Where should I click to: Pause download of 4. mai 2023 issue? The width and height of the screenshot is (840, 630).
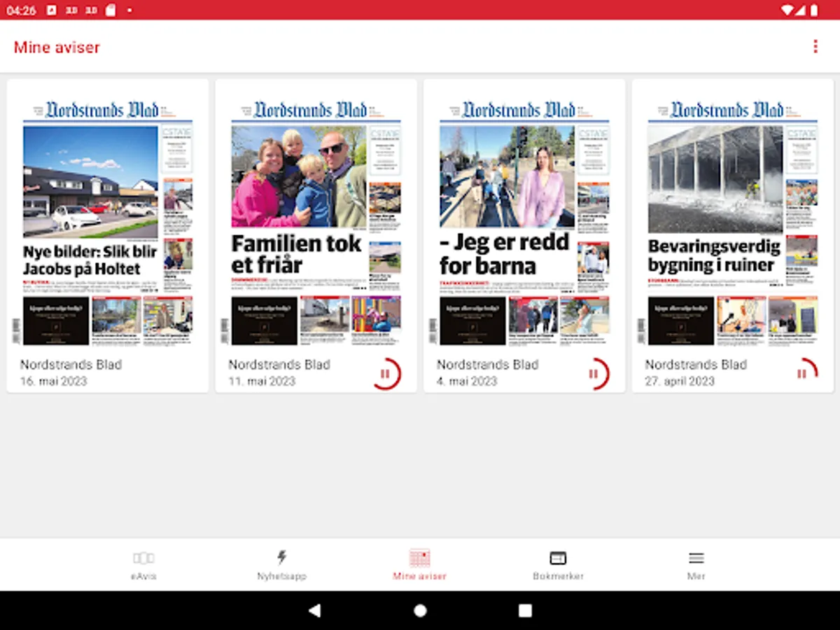594,374
